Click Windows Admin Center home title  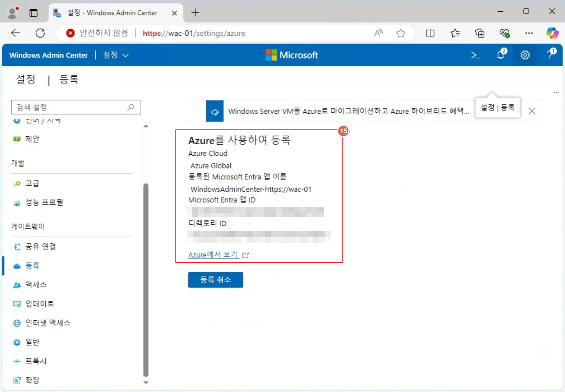pyautogui.click(x=49, y=55)
